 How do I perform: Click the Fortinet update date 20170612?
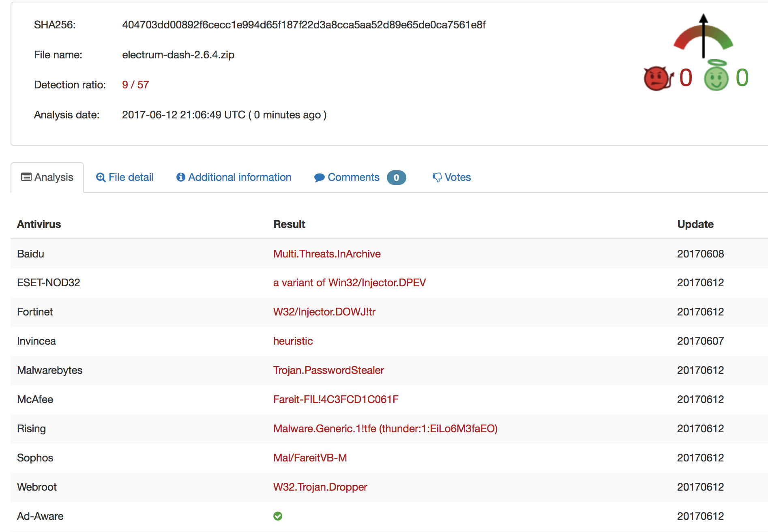[x=700, y=312]
